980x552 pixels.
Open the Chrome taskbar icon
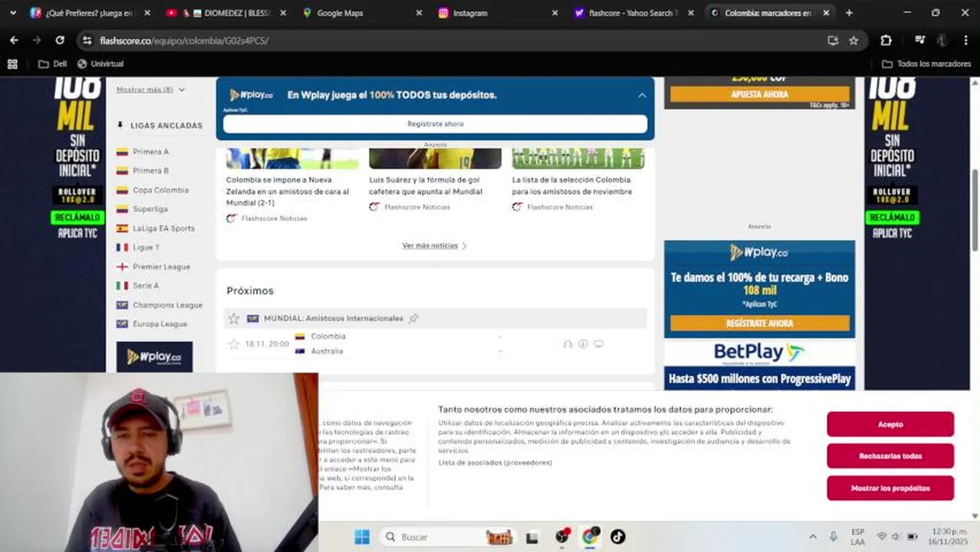tap(590, 537)
